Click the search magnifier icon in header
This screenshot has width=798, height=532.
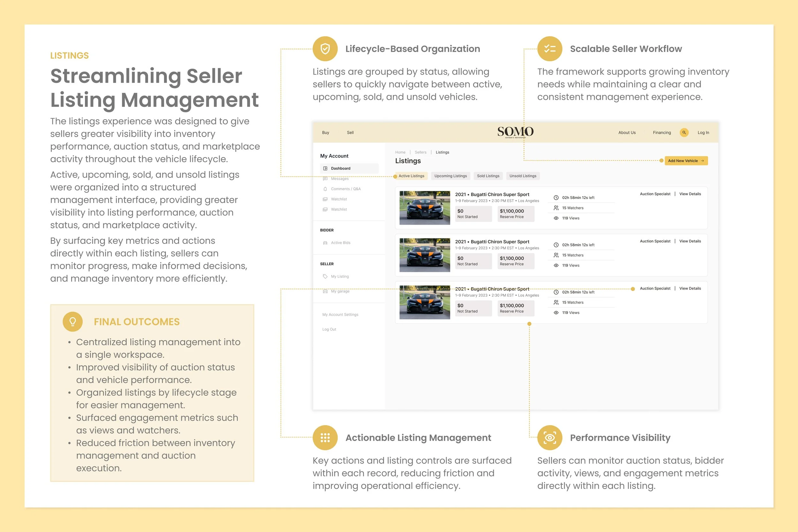click(x=684, y=133)
